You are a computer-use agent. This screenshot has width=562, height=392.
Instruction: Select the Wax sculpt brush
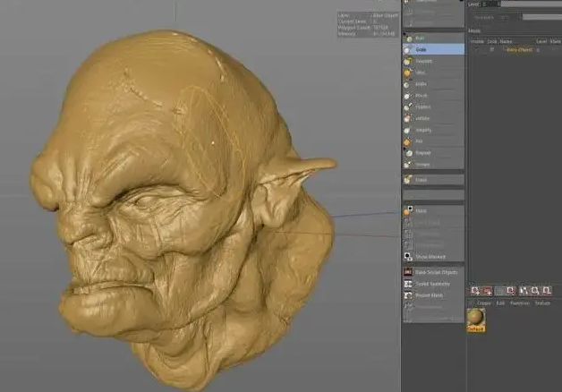[x=433, y=72]
